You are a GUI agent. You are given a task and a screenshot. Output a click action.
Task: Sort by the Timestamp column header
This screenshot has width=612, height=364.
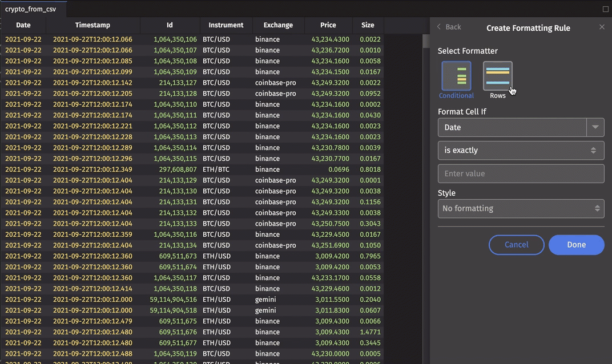tap(92, 25)
